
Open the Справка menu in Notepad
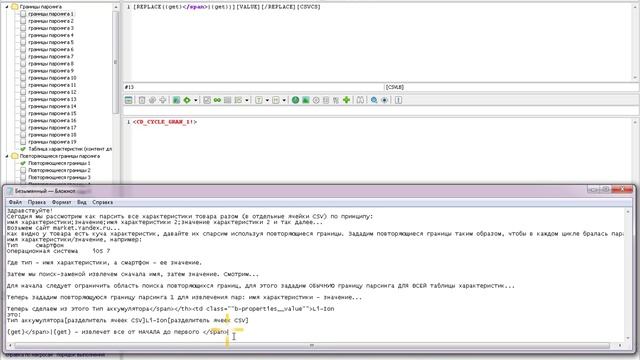pos(102,202)
